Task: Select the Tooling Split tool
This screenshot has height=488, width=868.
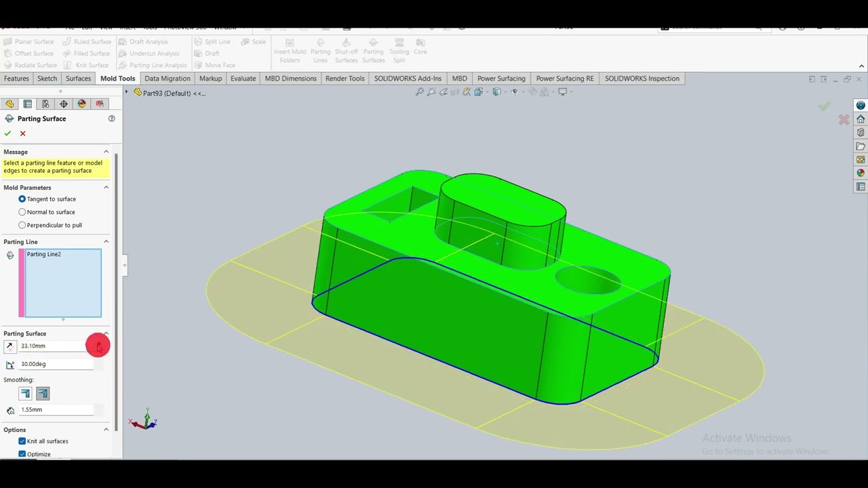Action: 399,52
